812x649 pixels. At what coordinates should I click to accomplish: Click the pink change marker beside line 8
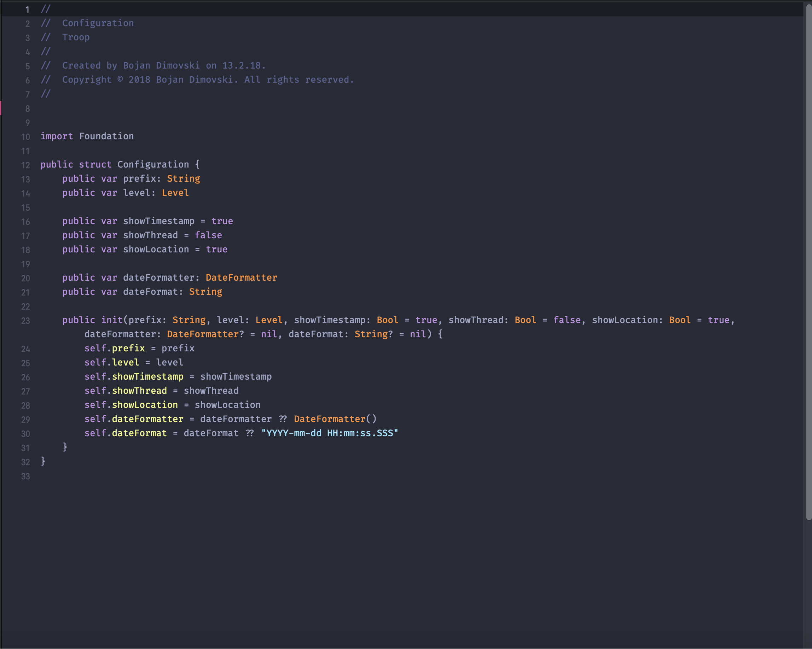pos(1,109)
